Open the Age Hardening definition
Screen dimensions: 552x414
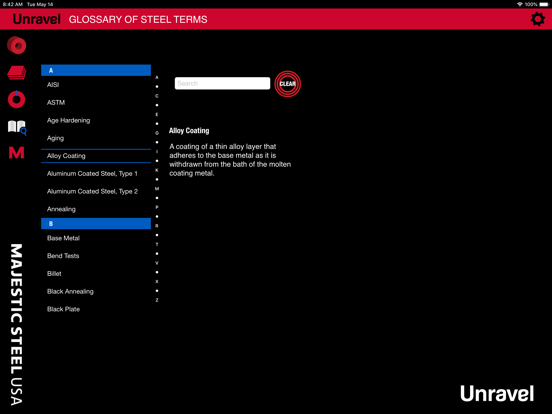pos(96,120)
